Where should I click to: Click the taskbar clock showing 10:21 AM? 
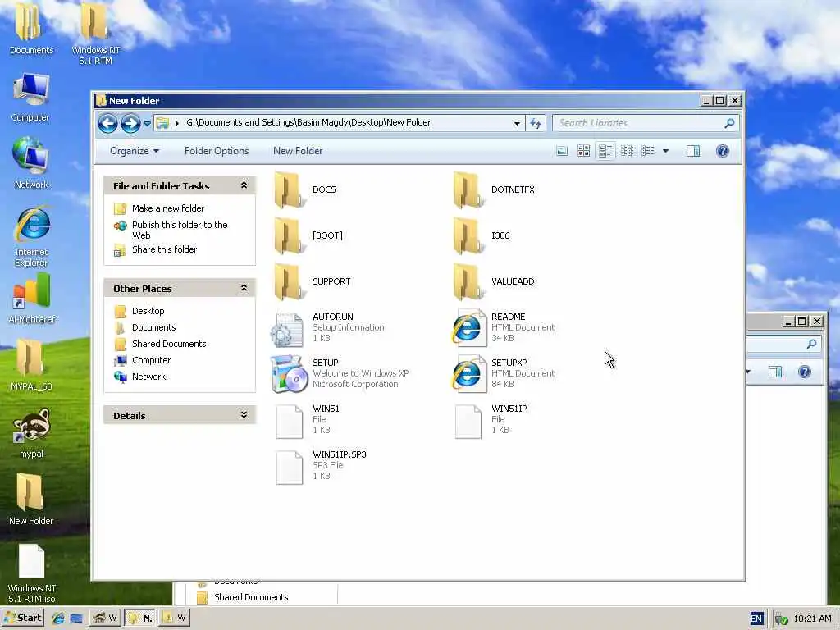(x=812, y=619)
